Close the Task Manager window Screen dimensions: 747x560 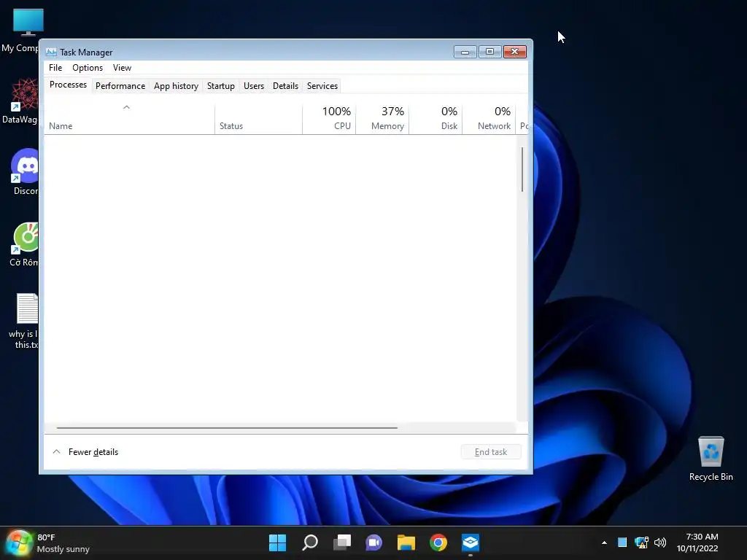(x=514, y=52)
